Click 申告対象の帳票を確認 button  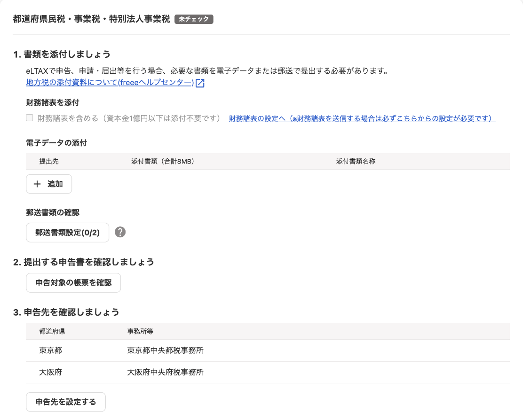73,283
